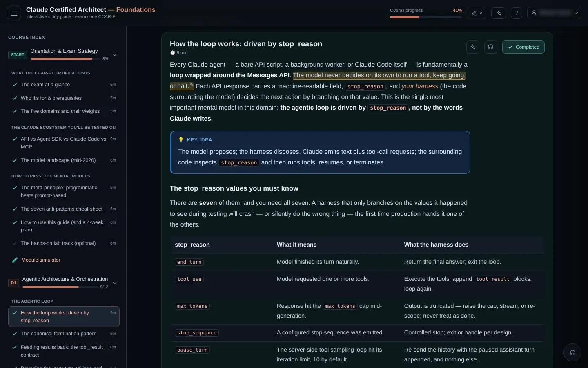Click checkmark next to 'Who it's for & prerequisites'
Screen dimensions: 588x368
15,98
